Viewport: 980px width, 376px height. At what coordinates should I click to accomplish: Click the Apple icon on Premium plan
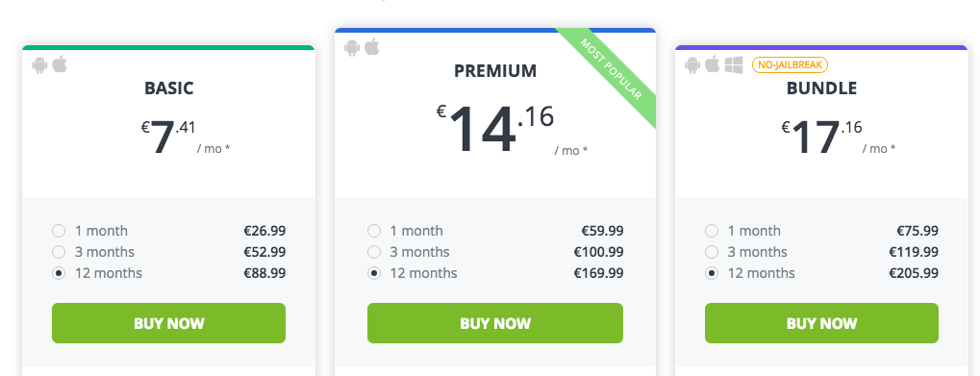click(x=372, y=46)
